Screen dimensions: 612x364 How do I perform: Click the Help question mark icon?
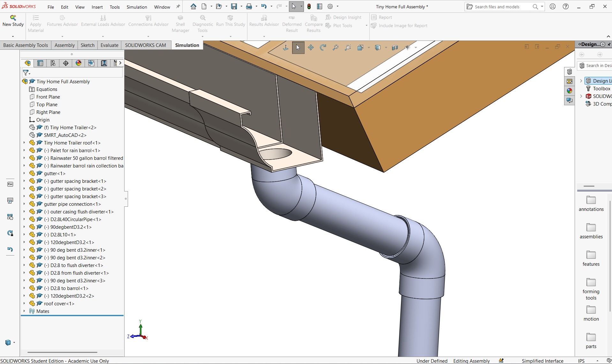coord(566,7)
